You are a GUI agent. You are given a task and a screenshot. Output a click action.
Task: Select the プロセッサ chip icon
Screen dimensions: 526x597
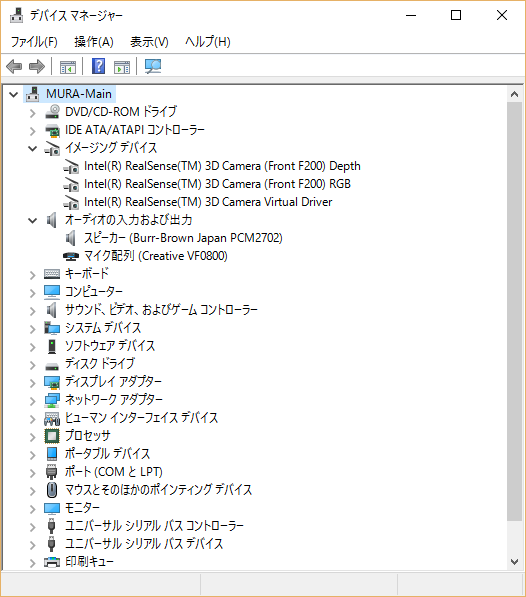pyautogui.click(x=52, y=436)
